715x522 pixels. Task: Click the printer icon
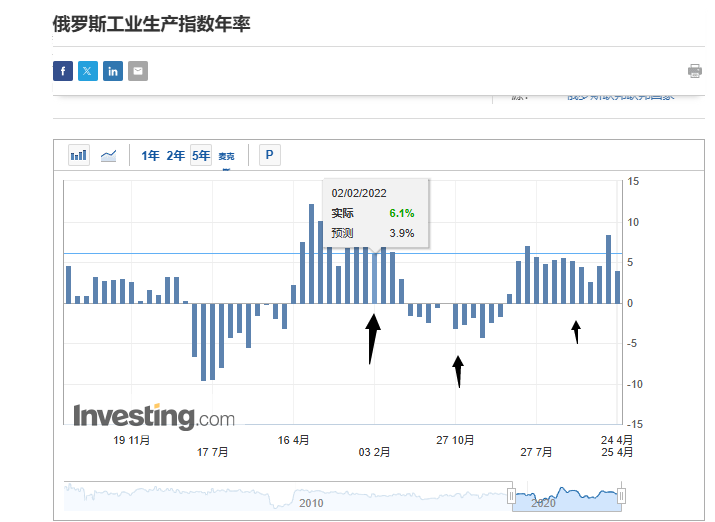pyautogui.click(x=694, y=71)
